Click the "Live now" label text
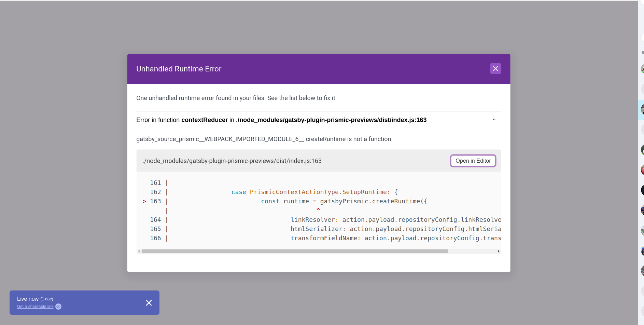 28,299
